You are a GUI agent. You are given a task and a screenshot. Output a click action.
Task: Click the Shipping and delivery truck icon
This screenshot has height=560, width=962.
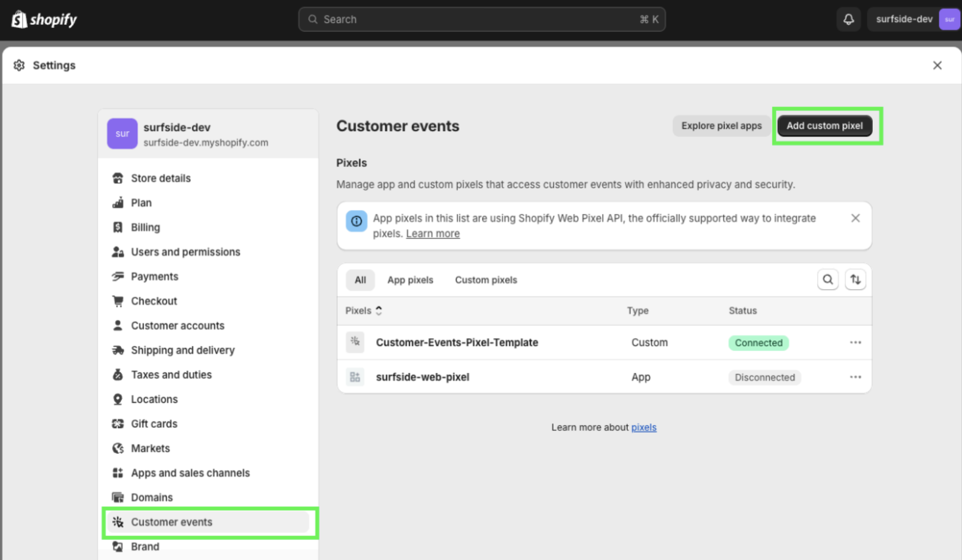pos(118,350)
